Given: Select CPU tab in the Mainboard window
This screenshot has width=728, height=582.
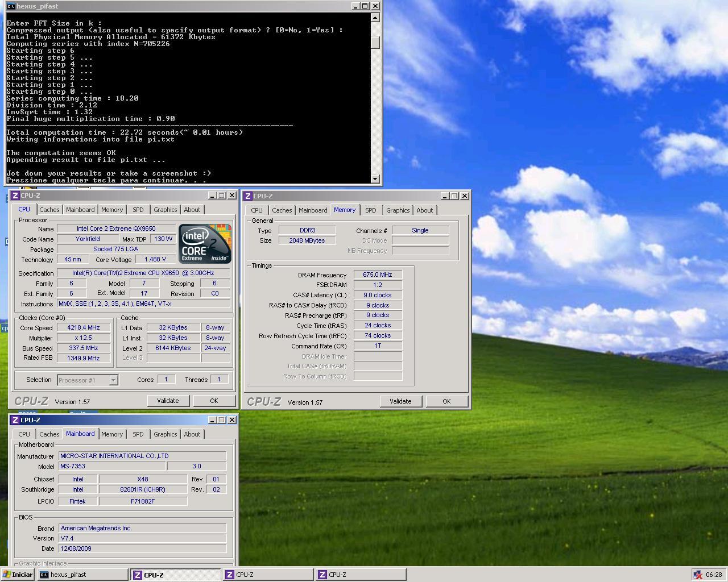Looking at the screenshot, I should tap(24, 434).
